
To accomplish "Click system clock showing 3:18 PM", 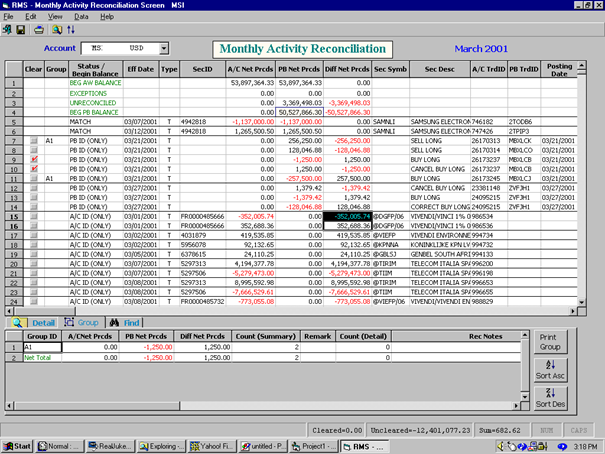I will (x=585, y=446).
